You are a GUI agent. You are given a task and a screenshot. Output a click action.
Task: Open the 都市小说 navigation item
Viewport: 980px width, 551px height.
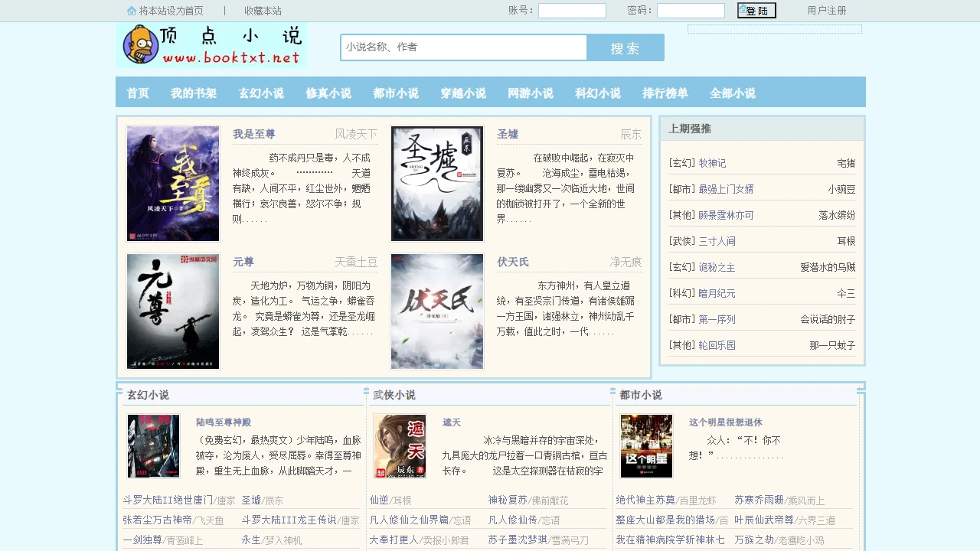tap(396, 93)
